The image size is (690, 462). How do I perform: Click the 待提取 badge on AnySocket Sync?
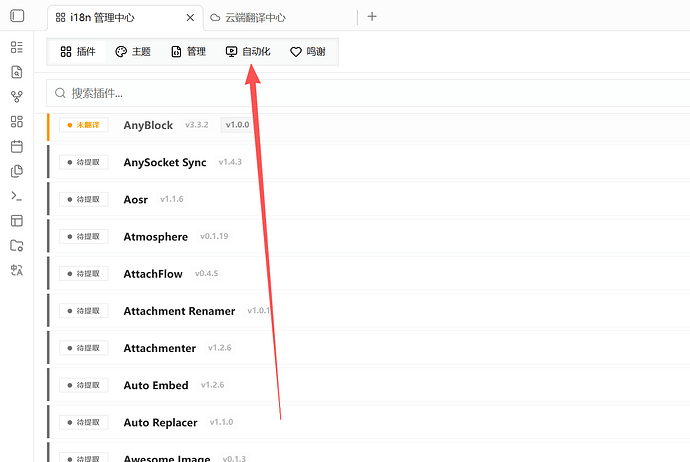pyautogui.click(x=84, y=162)
